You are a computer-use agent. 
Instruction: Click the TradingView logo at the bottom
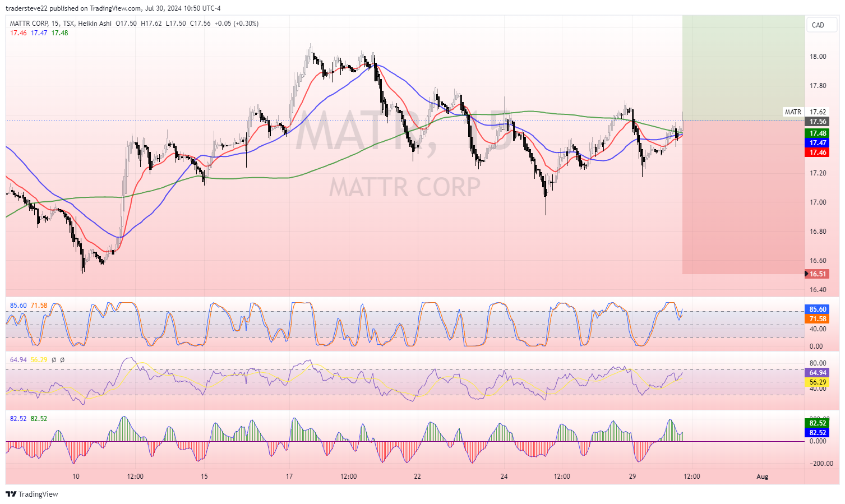31,494
